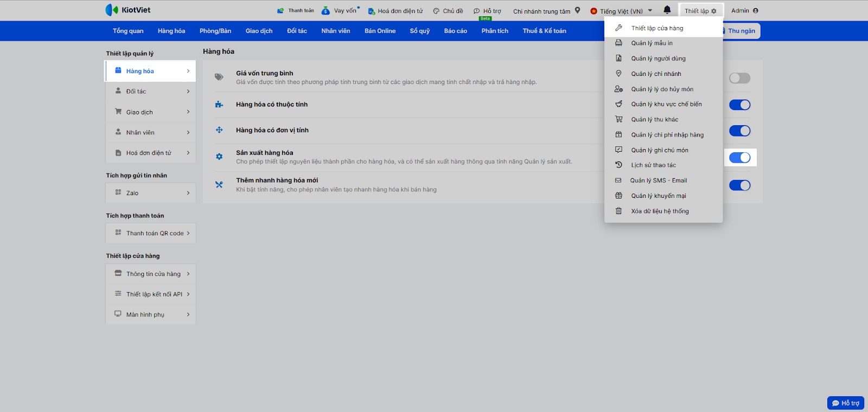Expand the Zalo chevron
The width and height of the screenshot is (868, 412).
(188, 193)
